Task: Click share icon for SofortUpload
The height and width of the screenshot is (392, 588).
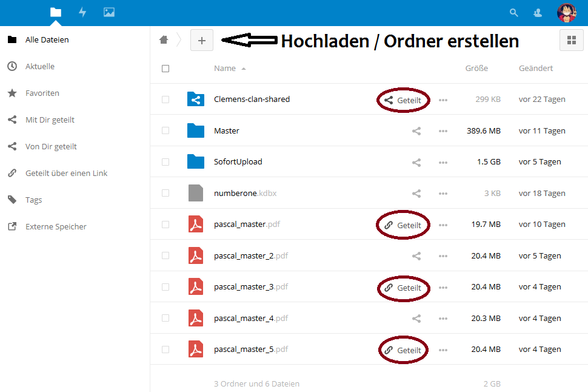Action: click(416, 163)
